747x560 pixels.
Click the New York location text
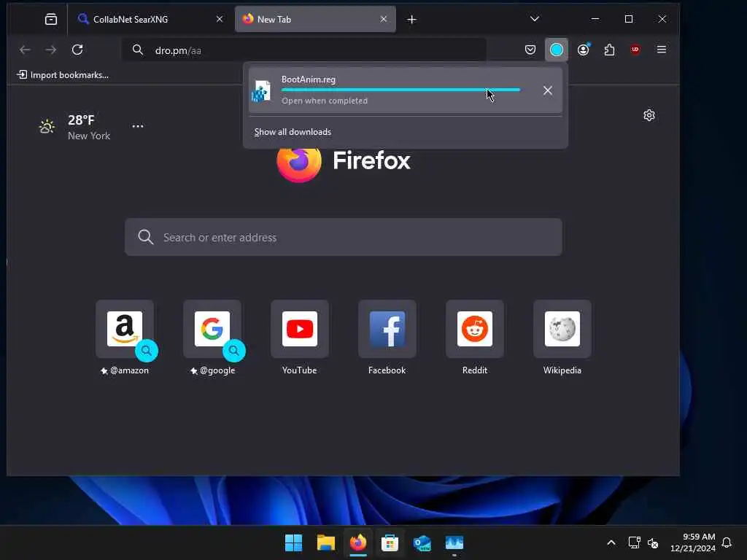[x=88, y=136]
